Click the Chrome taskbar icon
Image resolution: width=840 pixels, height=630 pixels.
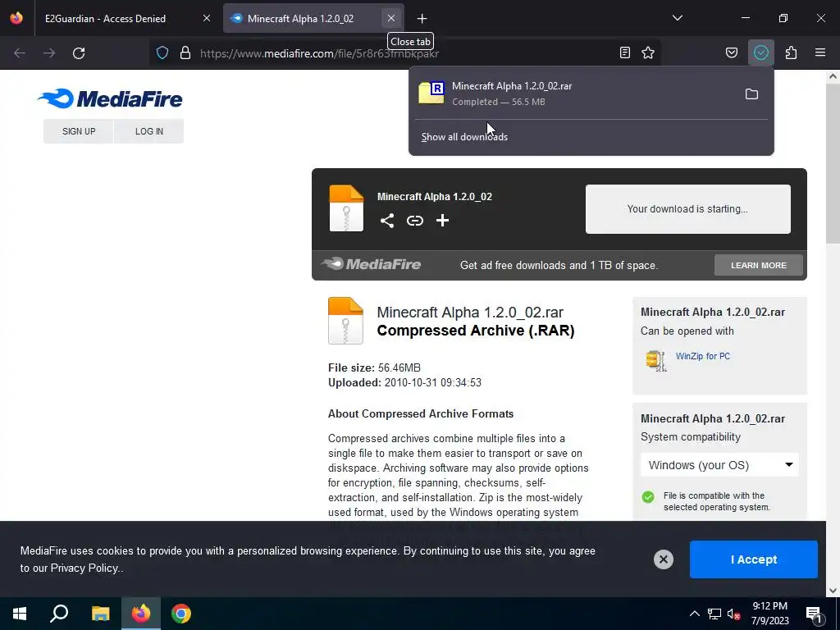coord(181,614)
